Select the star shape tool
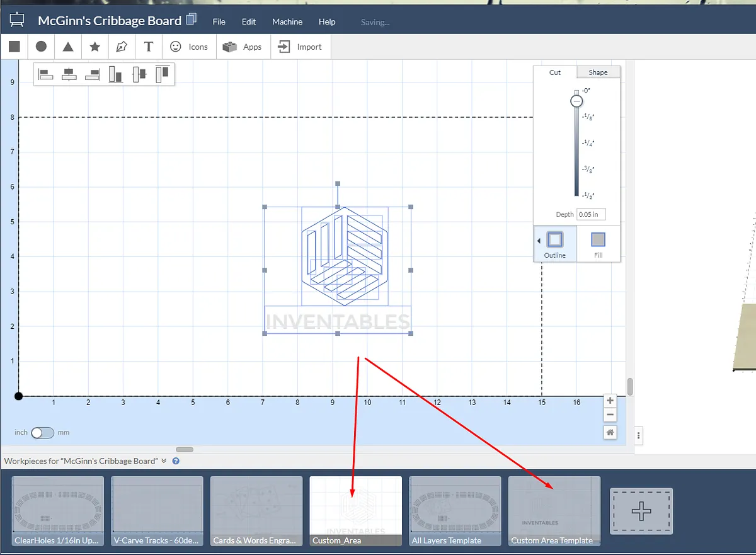The height and width of the screenshot is (555, 756). (94, 47)
